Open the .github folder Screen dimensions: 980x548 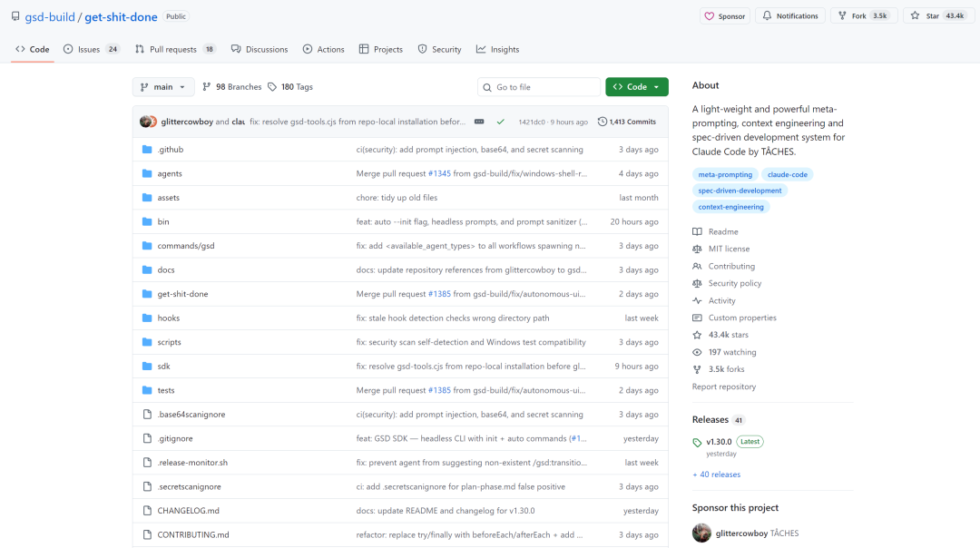(170, 150)
